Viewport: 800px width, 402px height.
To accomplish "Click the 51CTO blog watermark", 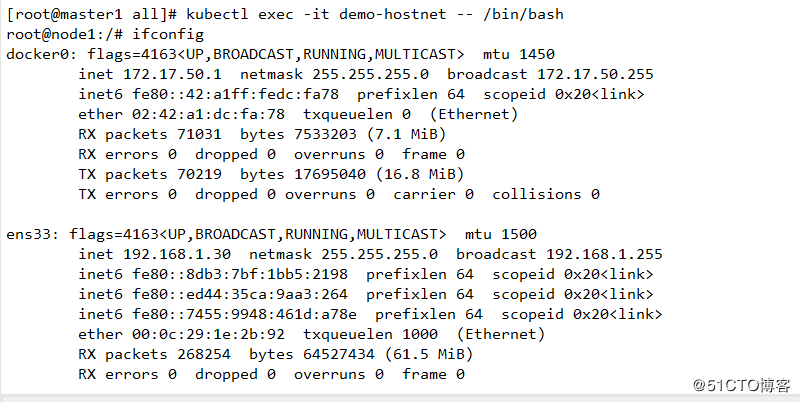I will (x=741, y=385).
